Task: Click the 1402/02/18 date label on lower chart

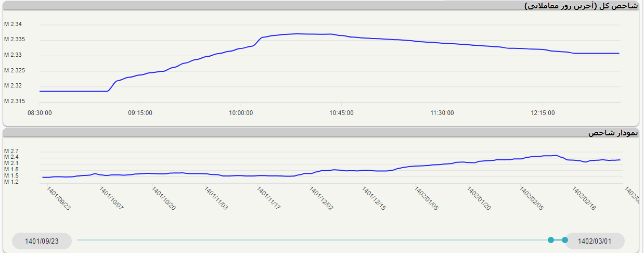Action: [585, 198]
